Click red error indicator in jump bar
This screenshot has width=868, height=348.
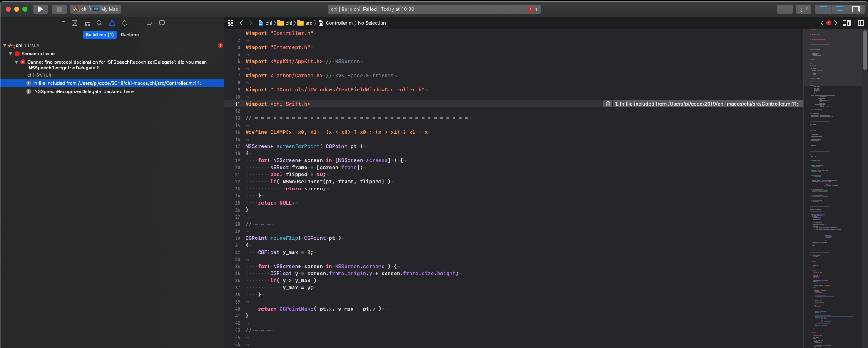pos(829,23)
